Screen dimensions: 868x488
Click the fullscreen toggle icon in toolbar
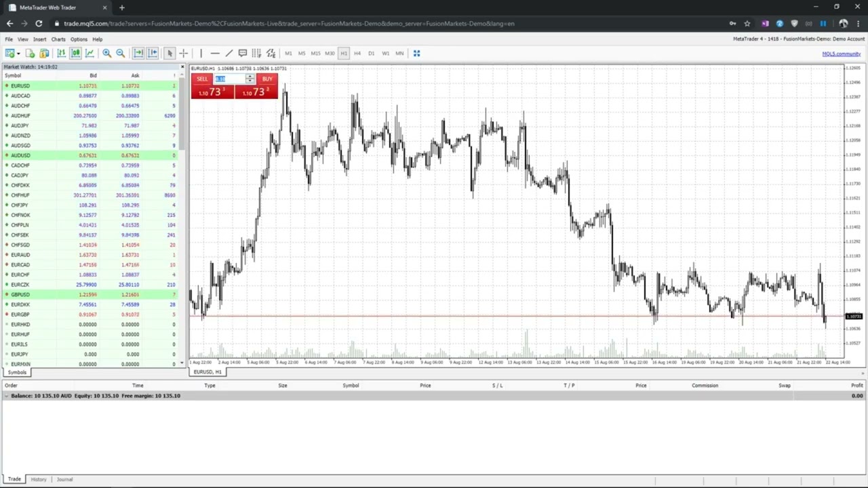pos(416,53)
